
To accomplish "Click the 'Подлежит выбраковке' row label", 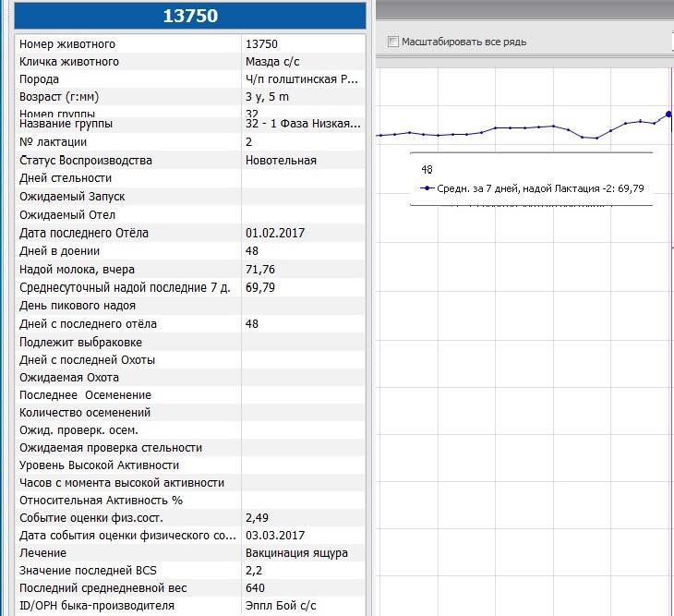I will pos(80,343).
